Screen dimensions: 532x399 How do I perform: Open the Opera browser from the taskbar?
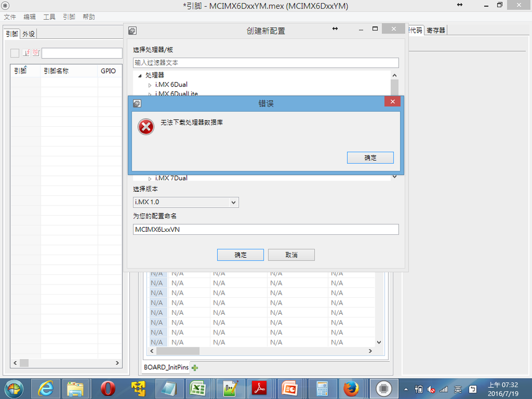[108, 388]
